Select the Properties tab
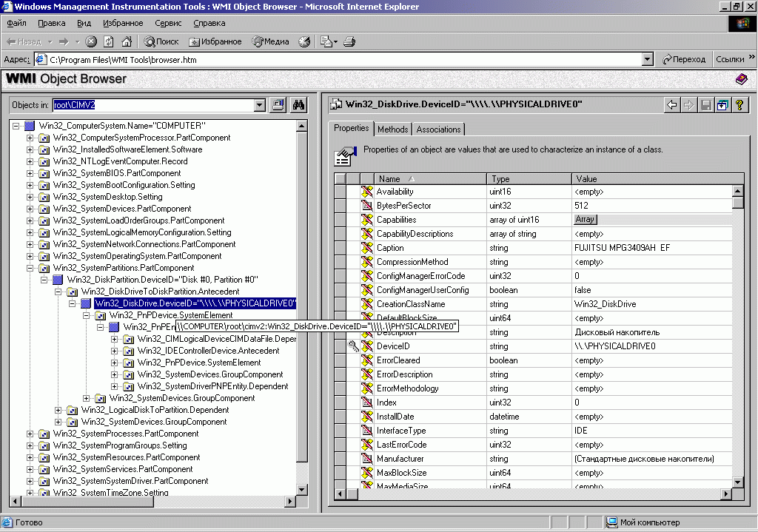This screenshot has width=758, height=532. click(352, 128)
